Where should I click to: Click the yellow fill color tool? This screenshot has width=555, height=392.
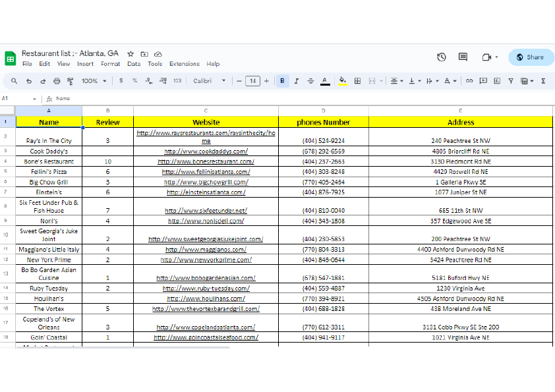point(342,80)
